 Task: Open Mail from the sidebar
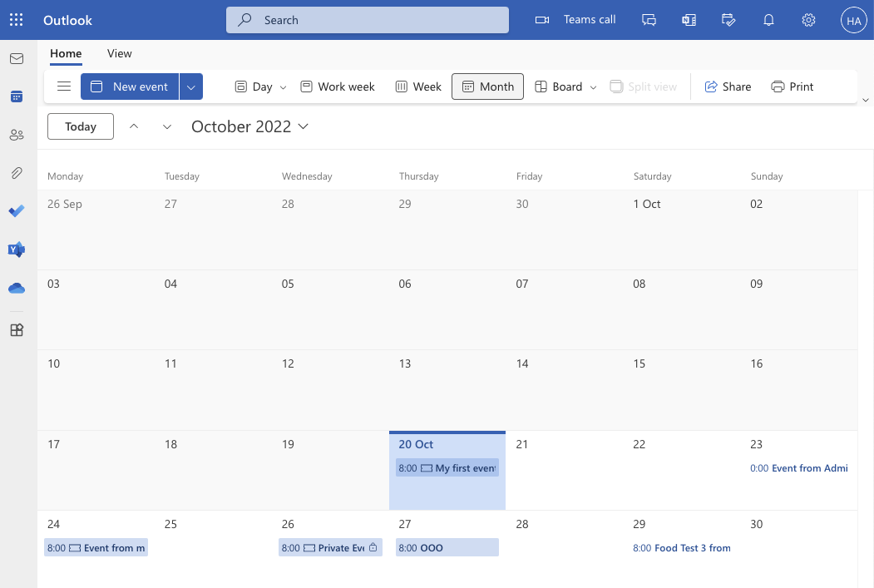tap(17, 58)
